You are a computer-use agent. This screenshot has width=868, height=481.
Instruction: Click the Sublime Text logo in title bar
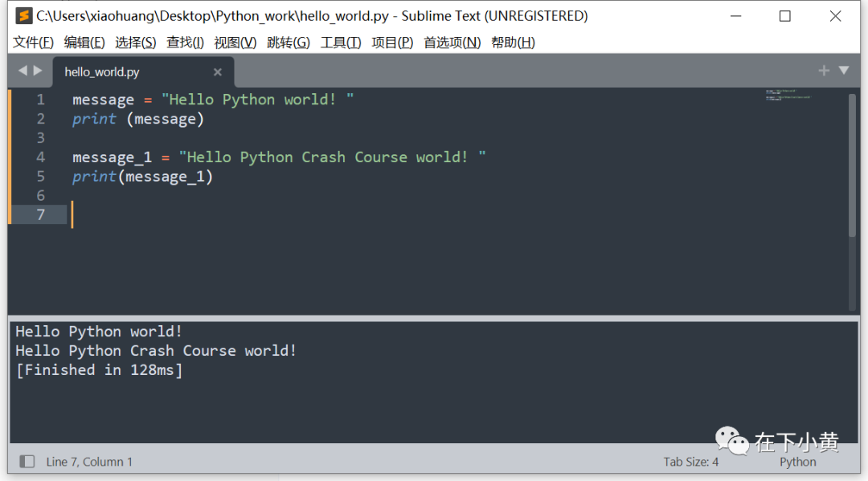(x=23, y=15)
